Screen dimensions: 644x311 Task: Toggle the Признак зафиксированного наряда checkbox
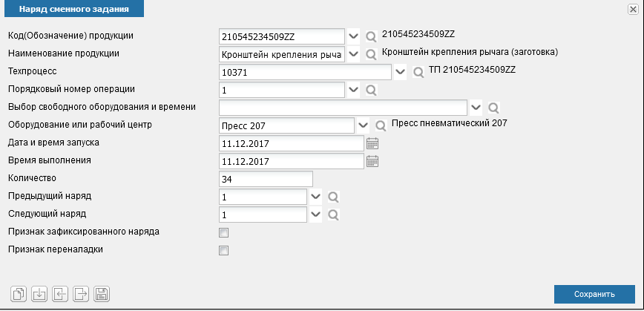point(224,233)
